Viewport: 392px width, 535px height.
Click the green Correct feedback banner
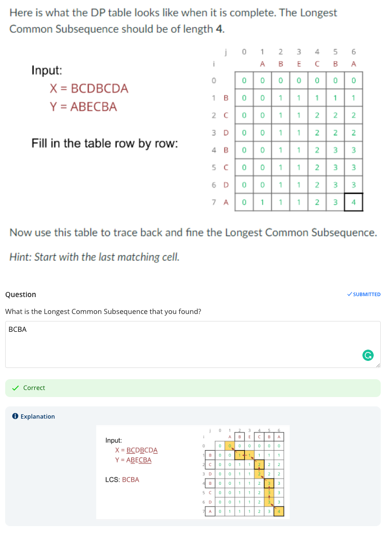(x=193, y=388)
